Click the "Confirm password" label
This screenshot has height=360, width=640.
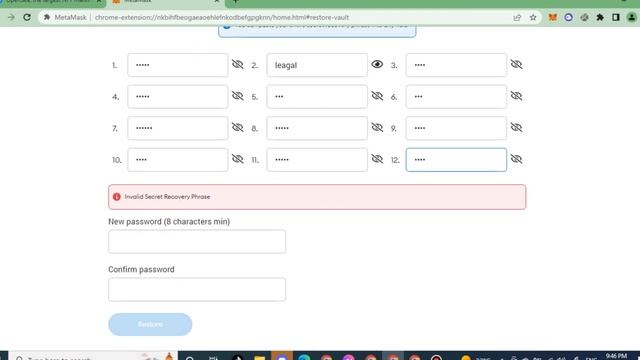pos(141,269)
